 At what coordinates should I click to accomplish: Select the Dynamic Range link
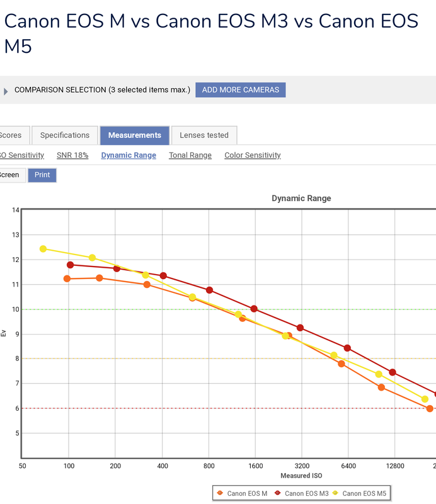[x=129, y=155]
